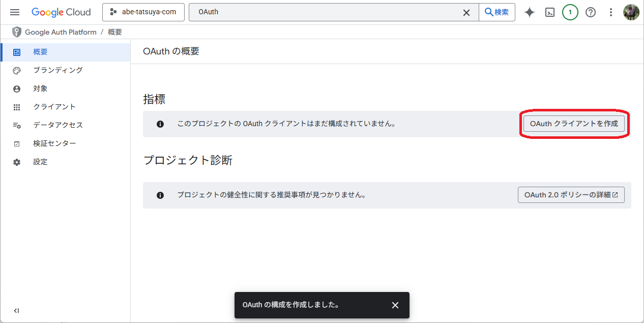644x323 pixels.
Task: Navigate to データアクセス section
Action: click(57, 125)
